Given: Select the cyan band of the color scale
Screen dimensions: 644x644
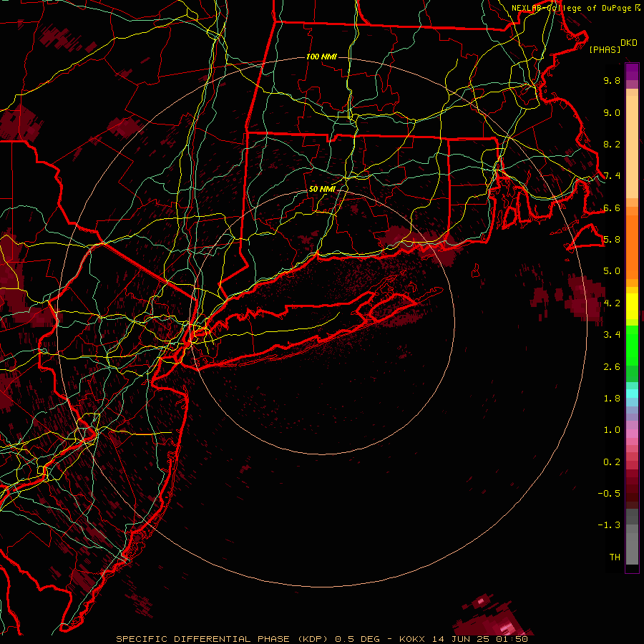Looking at the screenshot, I should (632, 394).
